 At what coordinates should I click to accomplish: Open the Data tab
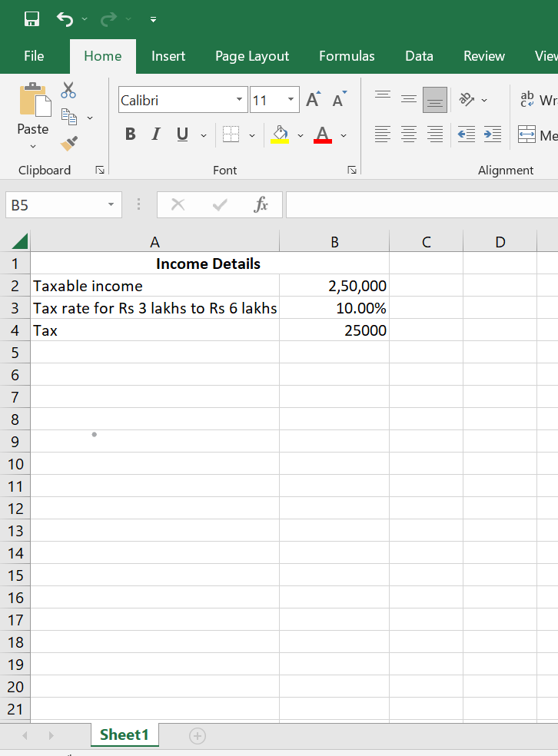(419, 56)
